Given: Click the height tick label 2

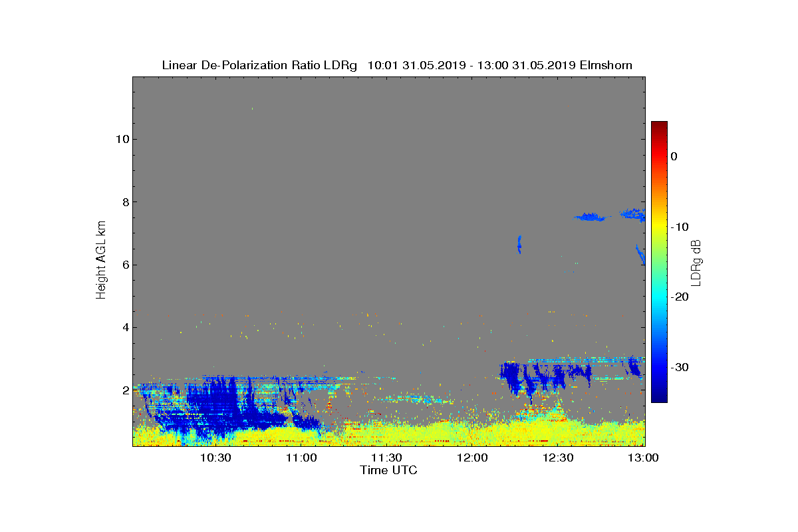Looking at the screenshot, I should (x=124, y=390).
